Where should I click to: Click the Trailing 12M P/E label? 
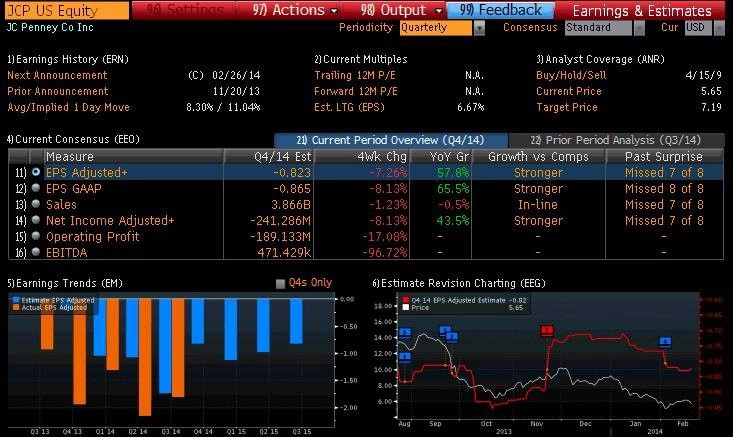[355, 75]
